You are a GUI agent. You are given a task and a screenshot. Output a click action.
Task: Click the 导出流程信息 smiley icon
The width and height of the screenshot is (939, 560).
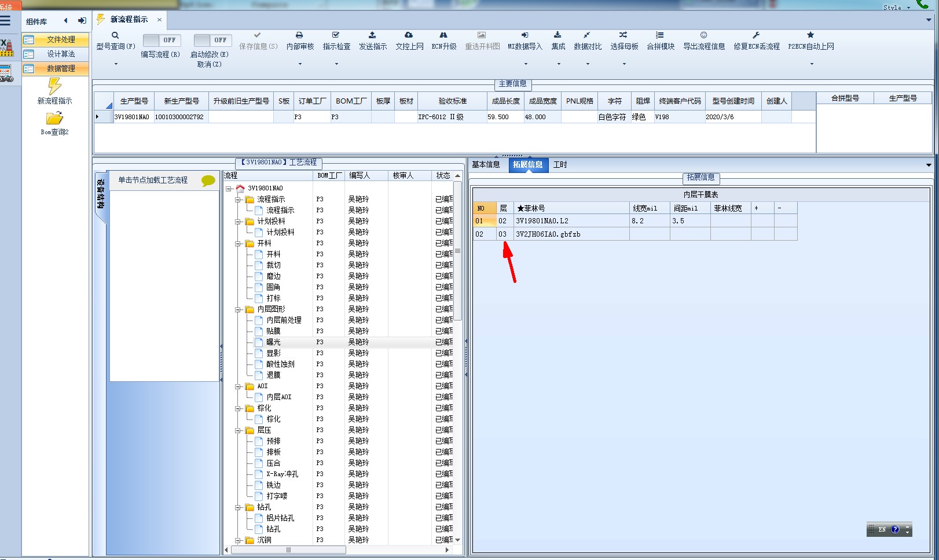point(704,35)
